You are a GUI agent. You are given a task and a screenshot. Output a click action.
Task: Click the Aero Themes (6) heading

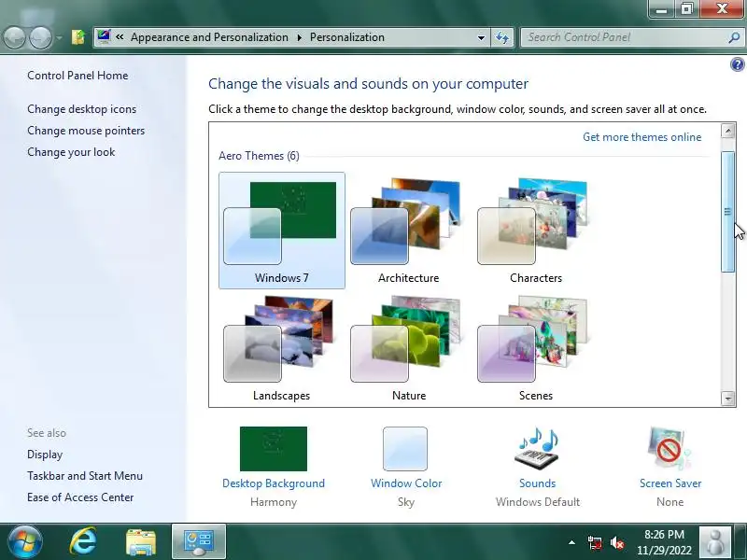259,156
